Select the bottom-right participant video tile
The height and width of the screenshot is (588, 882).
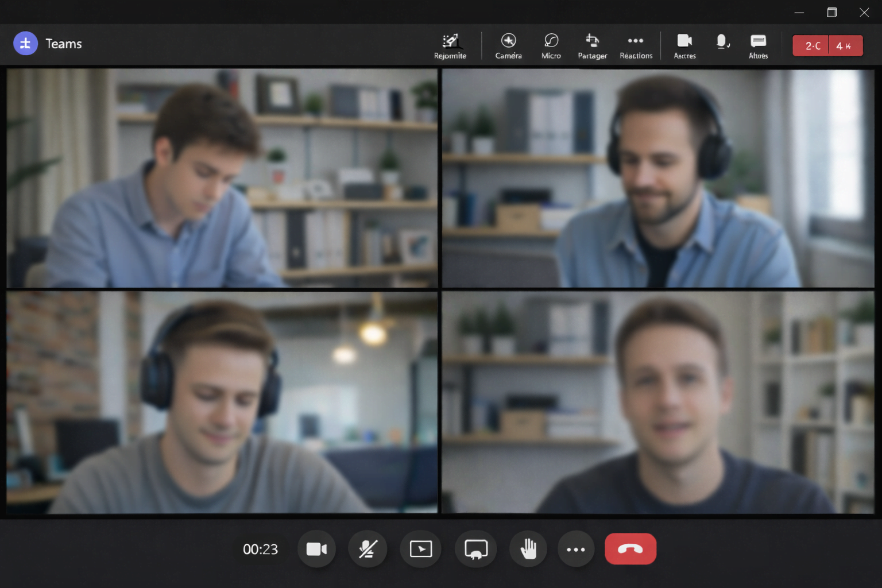[658, 402]
